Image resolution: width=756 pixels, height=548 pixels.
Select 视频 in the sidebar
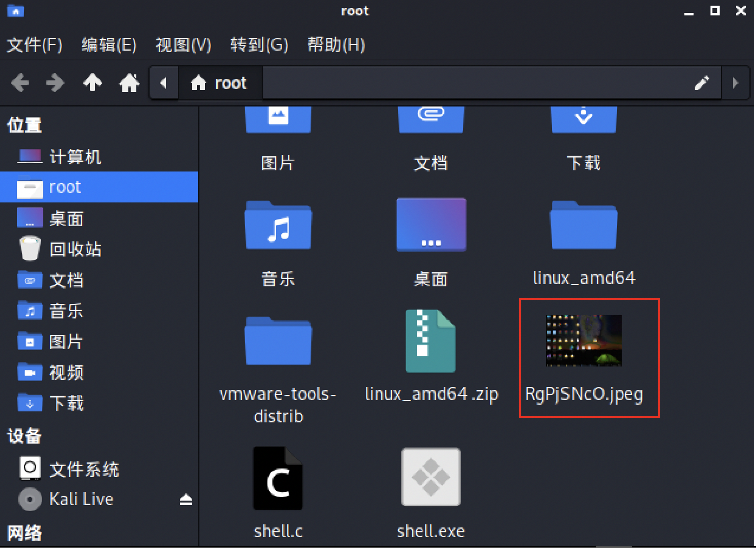point(99,372)
